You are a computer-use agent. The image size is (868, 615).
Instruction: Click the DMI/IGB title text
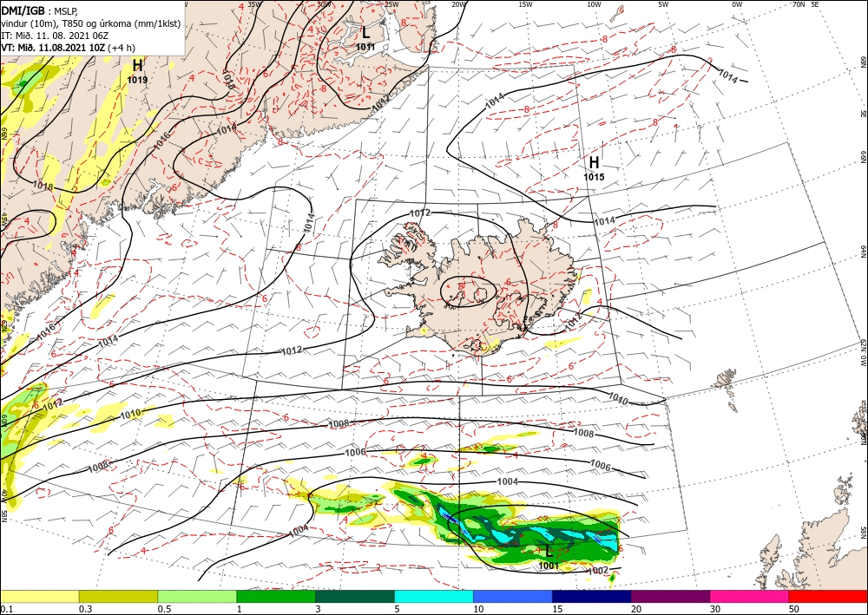(23, 10)
